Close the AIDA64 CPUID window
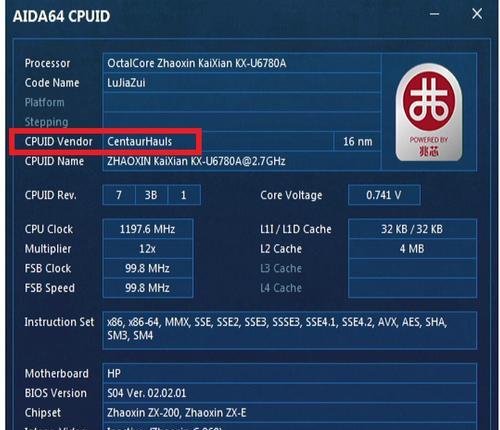This screenshot has height=430, width=500. click(x=477, y=14)
